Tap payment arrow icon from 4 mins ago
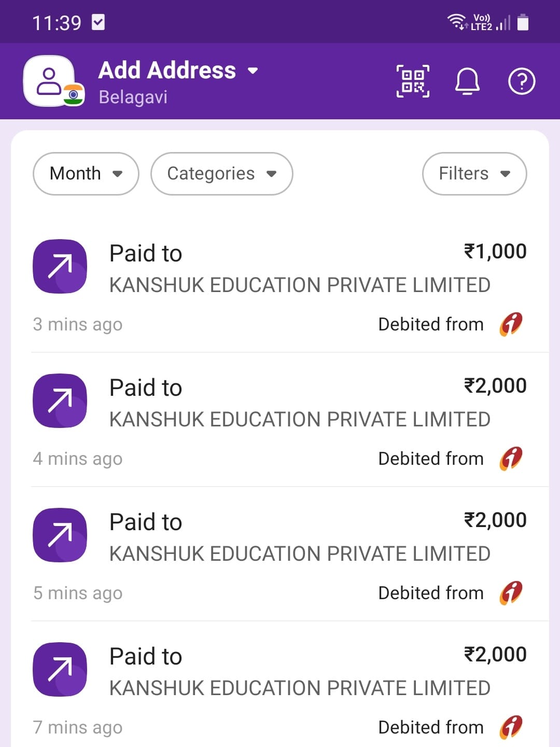Viewport: 560px width, 747px height. [60, 401]
